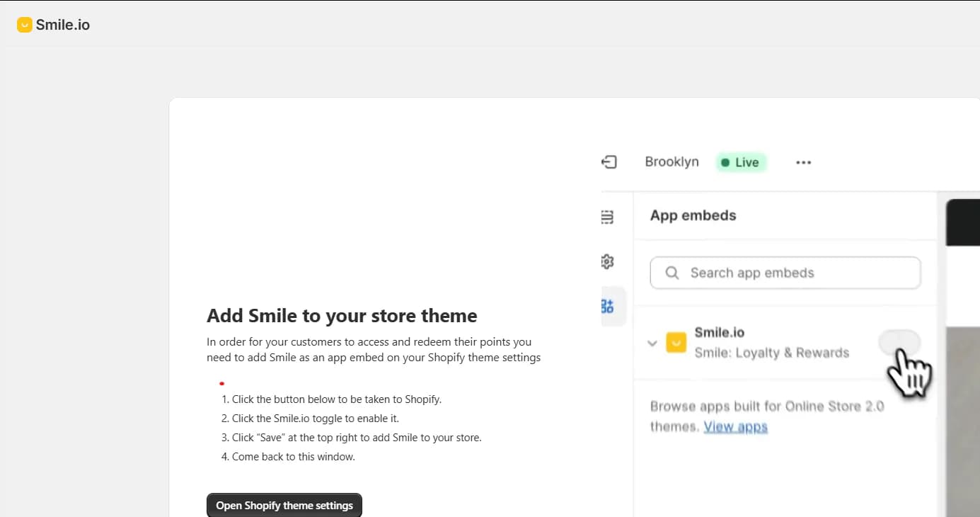Click the magnifier icon in search box
980x517 pixels.
coord(672,273)
